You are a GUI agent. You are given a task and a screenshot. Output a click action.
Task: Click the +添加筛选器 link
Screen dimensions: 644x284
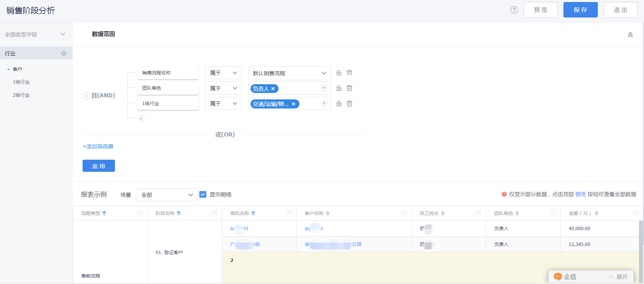coord(98,146)
